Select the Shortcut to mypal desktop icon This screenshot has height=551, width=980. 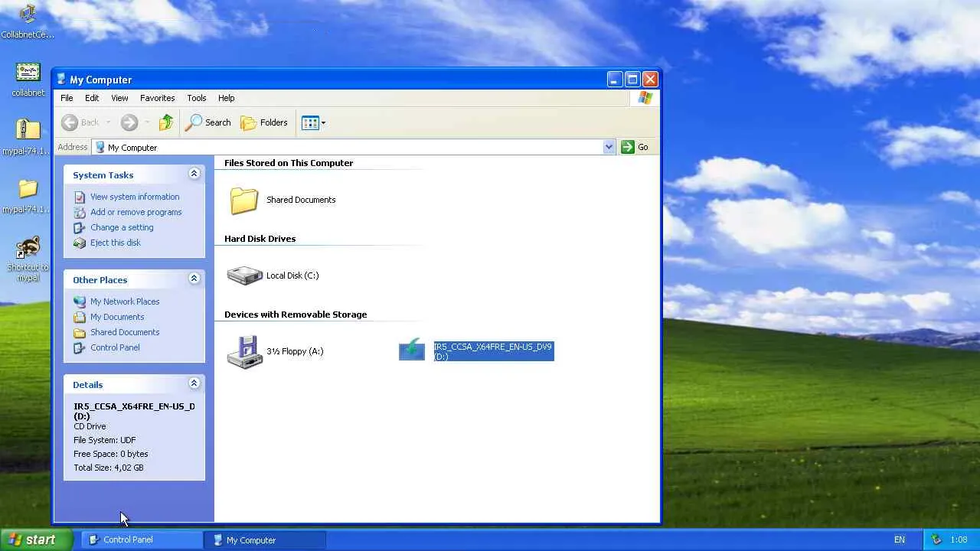coord(28,259)
